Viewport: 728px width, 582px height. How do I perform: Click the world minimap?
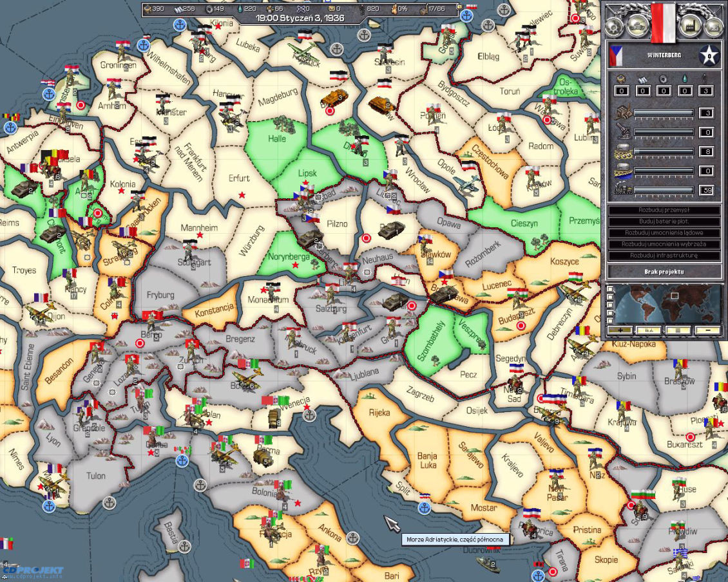[x=667, y=305]
